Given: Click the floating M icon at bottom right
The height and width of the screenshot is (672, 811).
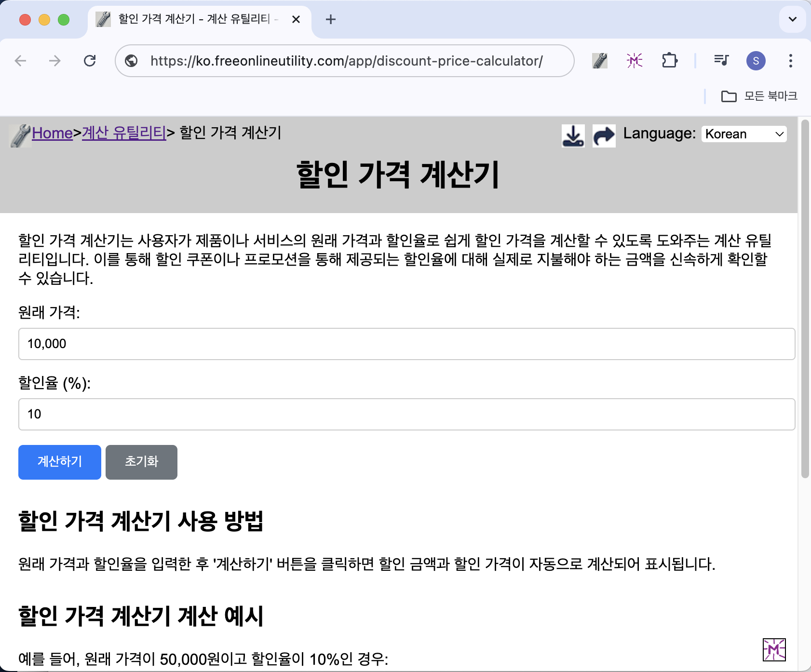Looking at the screenshot, I should [x=774, y=650].
